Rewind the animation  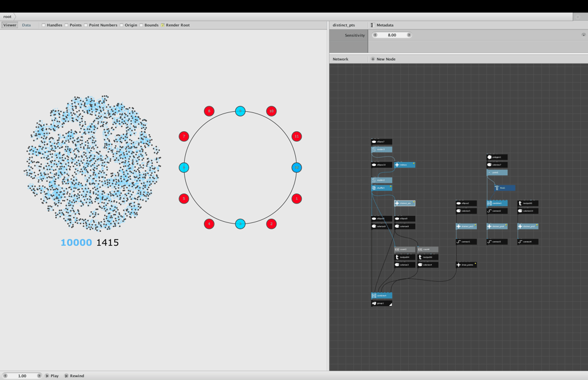click(74, 375)
